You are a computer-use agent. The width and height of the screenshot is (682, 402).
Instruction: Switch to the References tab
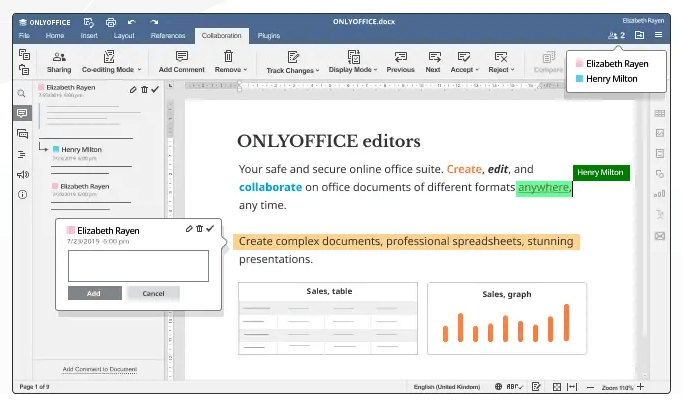click(167, 35)
